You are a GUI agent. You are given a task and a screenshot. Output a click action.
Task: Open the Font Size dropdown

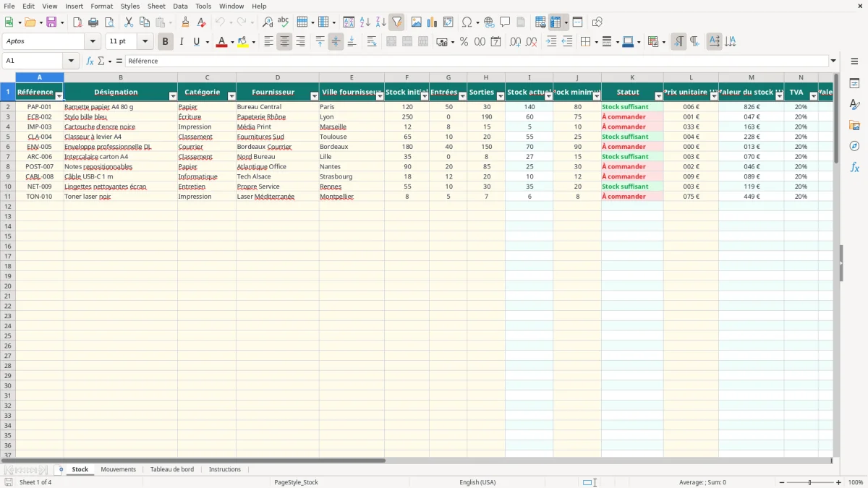(x=145, y=42)
